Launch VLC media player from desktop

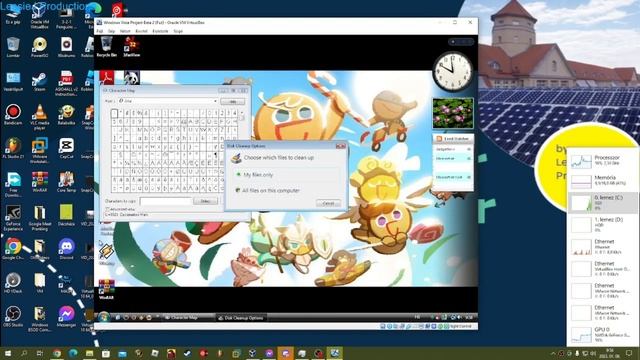(40, 116)
